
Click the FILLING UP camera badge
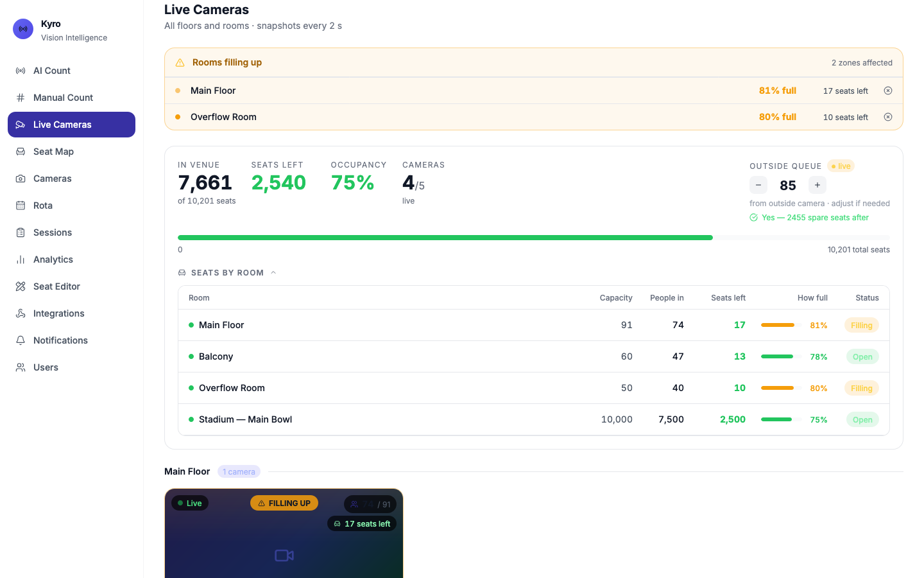284,504
